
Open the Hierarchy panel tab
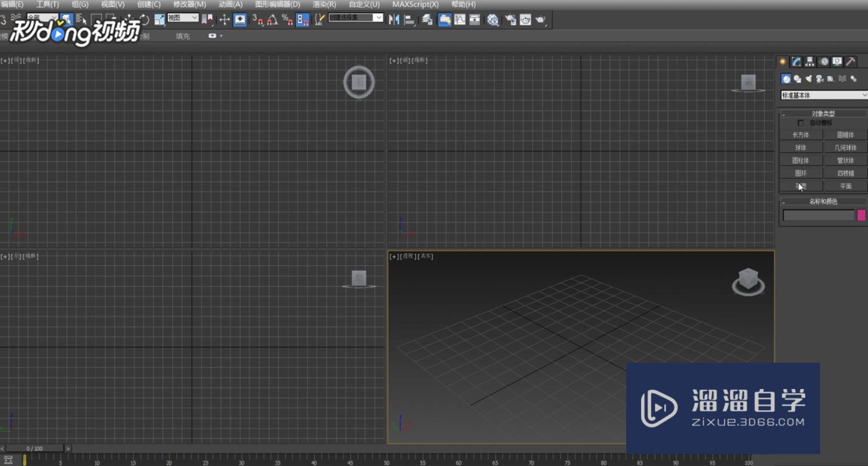click(x=810, y=62)
